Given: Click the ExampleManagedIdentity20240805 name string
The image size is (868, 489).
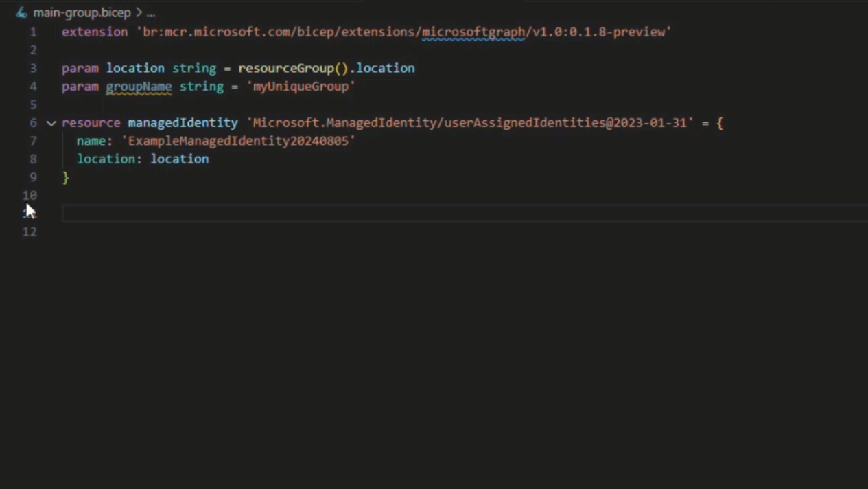Looking at the screenshot, I should 239,141.
